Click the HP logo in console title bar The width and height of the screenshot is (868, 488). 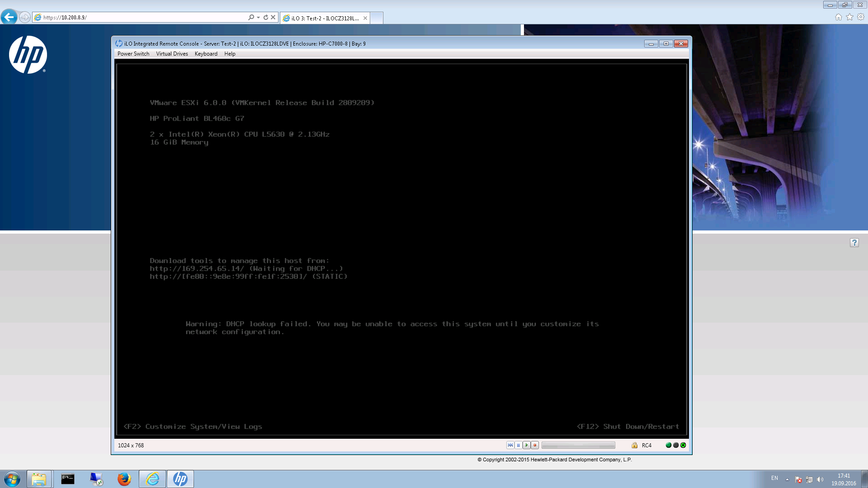(119, 43)
